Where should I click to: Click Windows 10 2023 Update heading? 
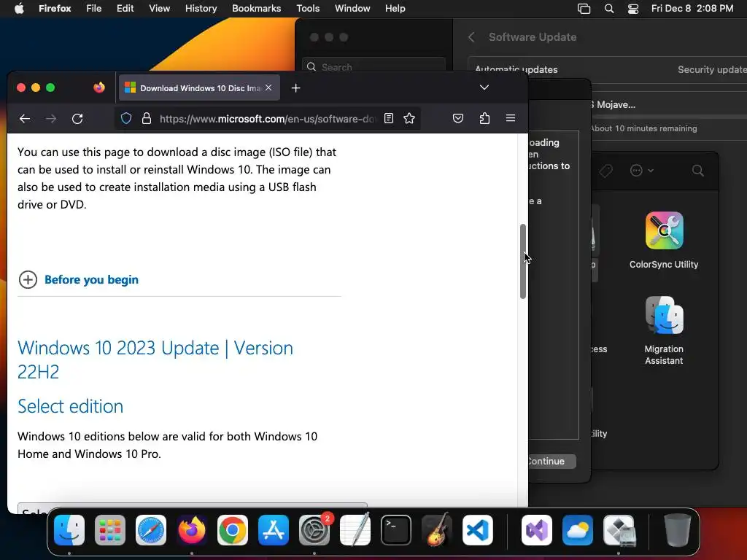click(155, 359)
